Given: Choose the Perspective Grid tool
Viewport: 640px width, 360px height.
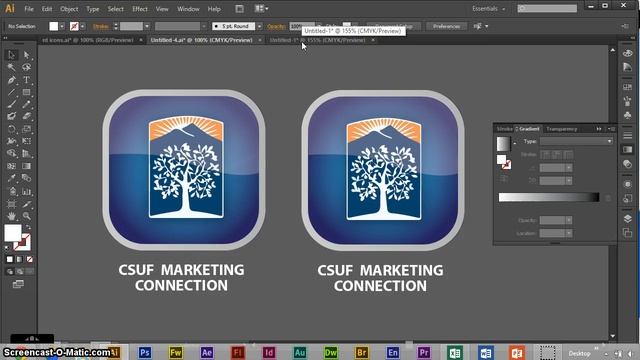Looking at the screenshot, I should [27, 154].
